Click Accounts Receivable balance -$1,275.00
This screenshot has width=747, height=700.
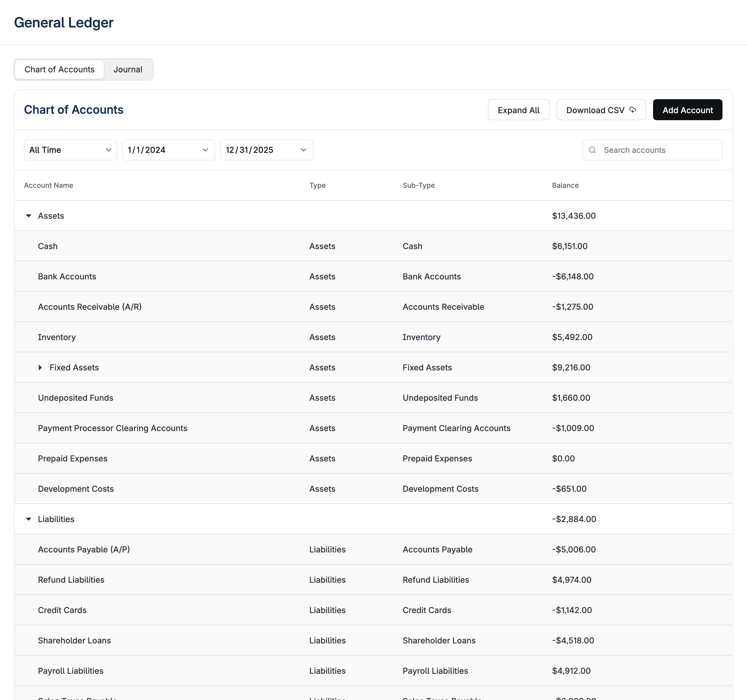click(573, 307)
